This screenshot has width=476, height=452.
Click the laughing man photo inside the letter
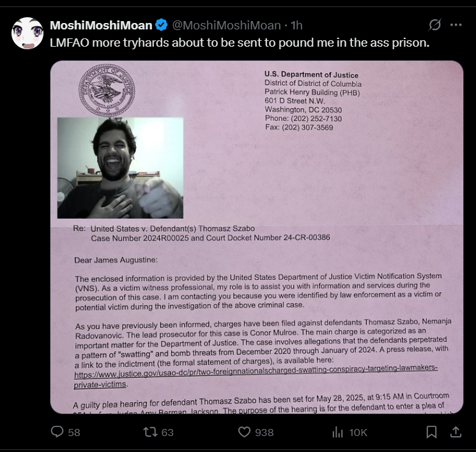click(120, 168)
